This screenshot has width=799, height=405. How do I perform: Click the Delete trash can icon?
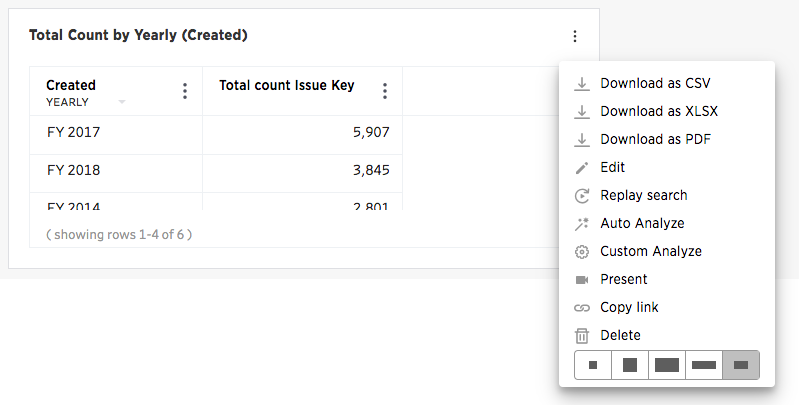pyautogui.click(x=581, y=336)
